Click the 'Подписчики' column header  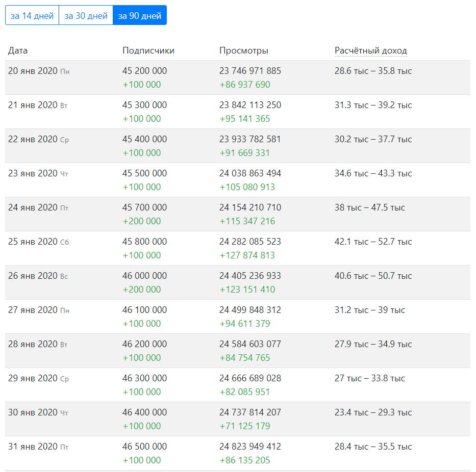point(148,50)
